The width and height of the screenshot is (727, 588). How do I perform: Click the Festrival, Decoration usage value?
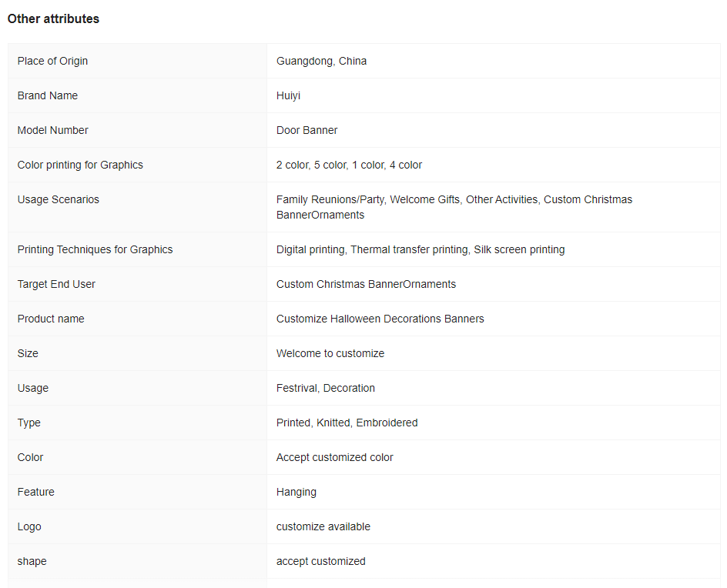pos(326,389)
